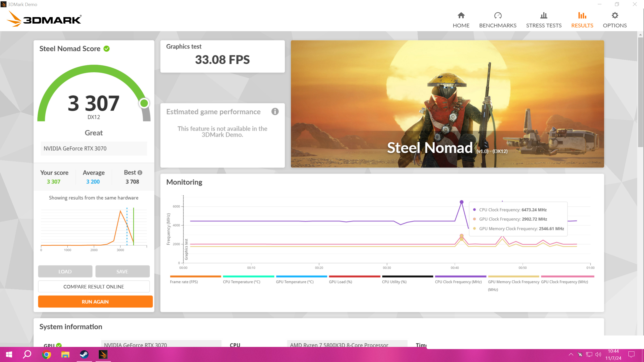644x362 pixels.
Task: Open Steam from the taskbar
Action: point(84,354)
